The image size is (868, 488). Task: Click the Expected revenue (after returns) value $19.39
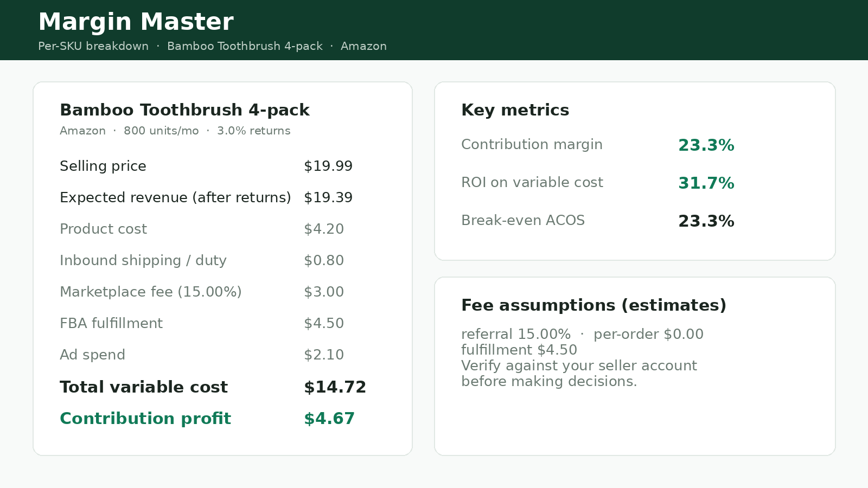point(328,197)
